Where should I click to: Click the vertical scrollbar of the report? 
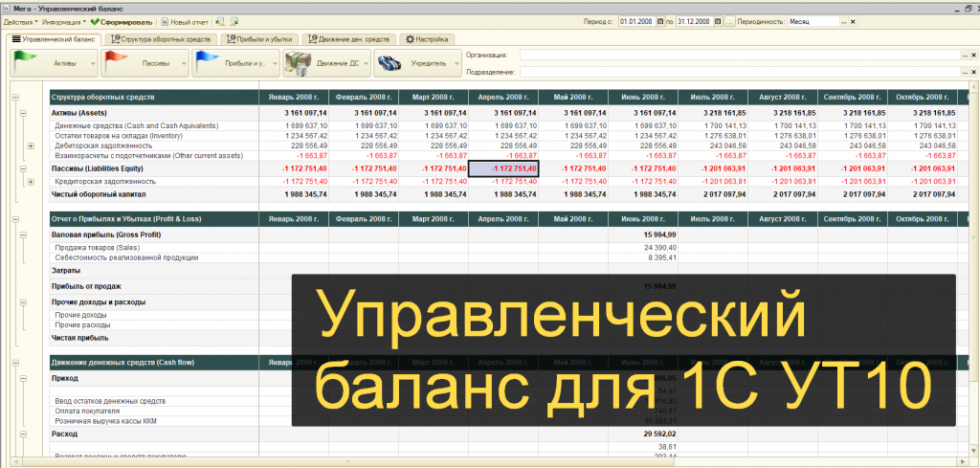point(975,269)
